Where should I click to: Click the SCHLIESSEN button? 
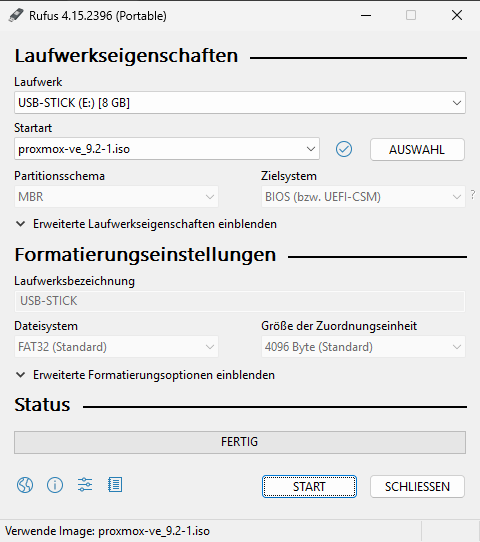417,487
